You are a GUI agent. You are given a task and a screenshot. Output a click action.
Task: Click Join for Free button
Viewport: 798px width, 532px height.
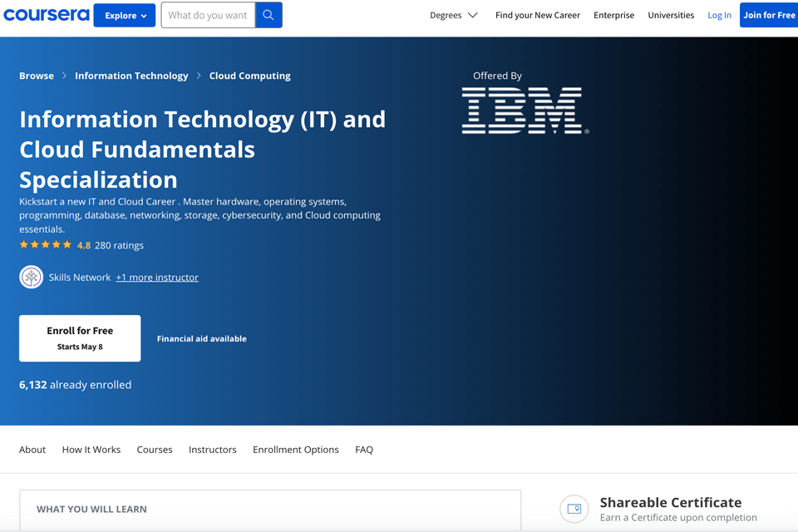[x=768, y=15]
